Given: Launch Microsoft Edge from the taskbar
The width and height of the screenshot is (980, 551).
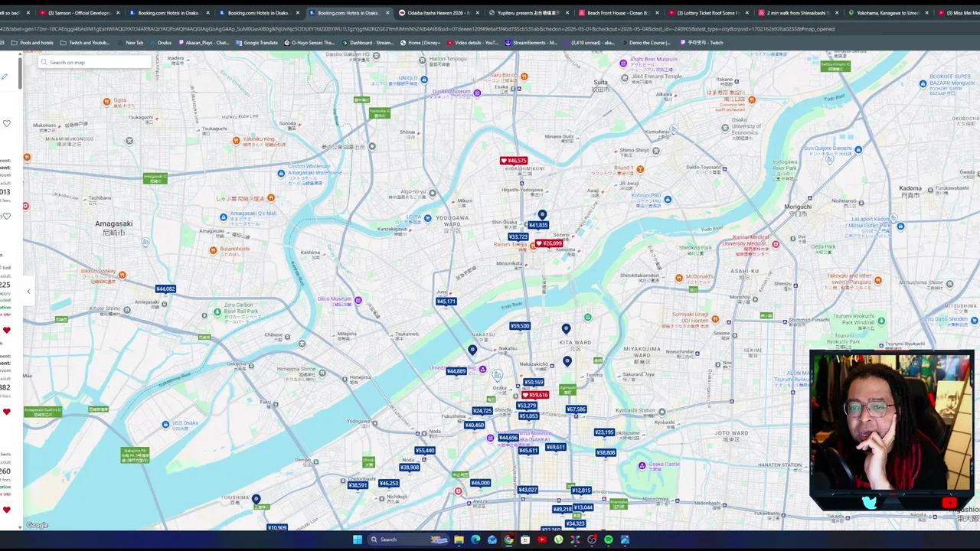Looking at the screenshot, I should click(x=475, y=540).
